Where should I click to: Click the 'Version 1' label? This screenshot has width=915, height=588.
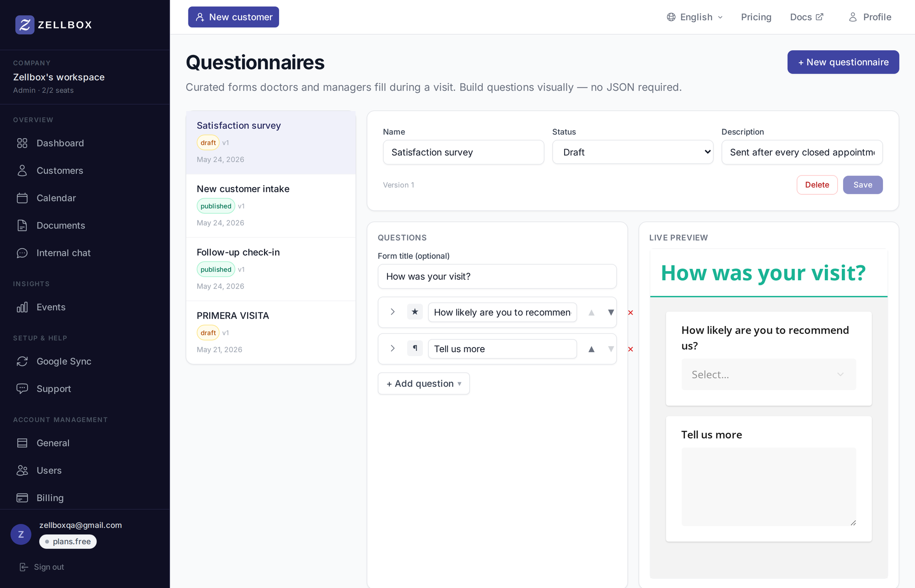pos(398,185)
